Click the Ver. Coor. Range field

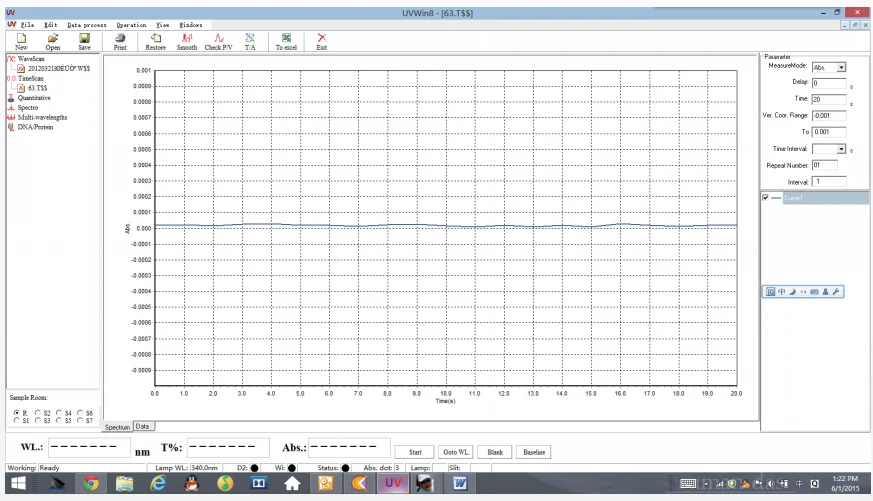(829, 116)
